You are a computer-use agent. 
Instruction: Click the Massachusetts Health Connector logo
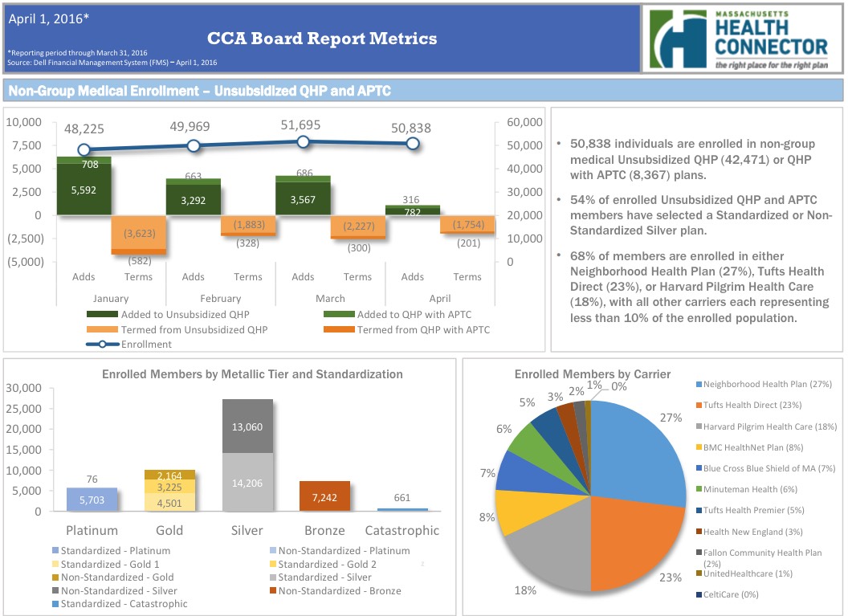pos(740,39)
